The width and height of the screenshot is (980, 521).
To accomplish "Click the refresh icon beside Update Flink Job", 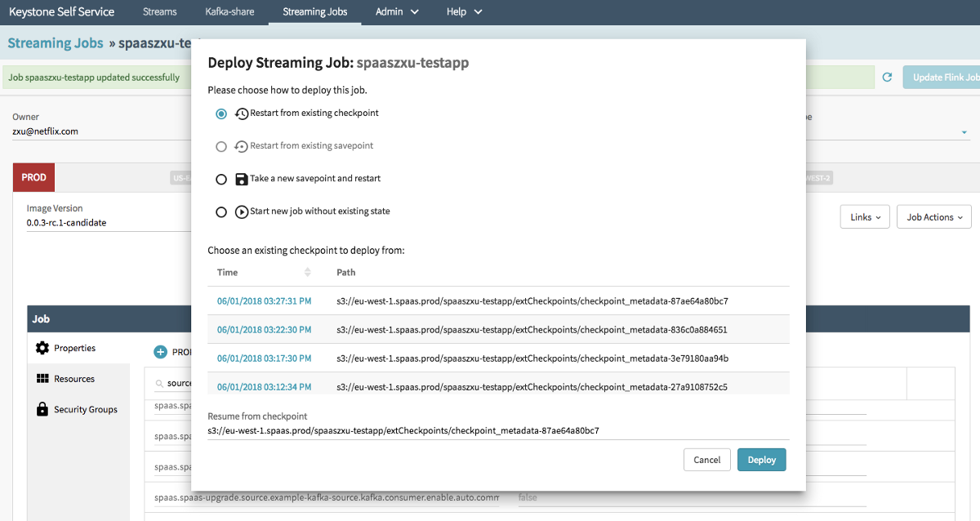I will 887,78.
